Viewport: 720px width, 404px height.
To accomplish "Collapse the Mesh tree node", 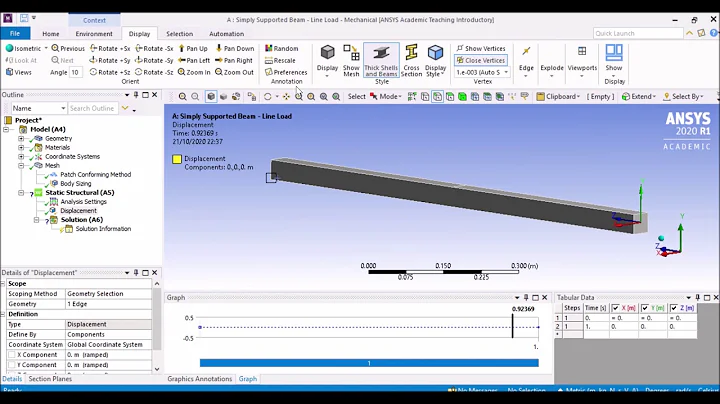I will 21,165.
